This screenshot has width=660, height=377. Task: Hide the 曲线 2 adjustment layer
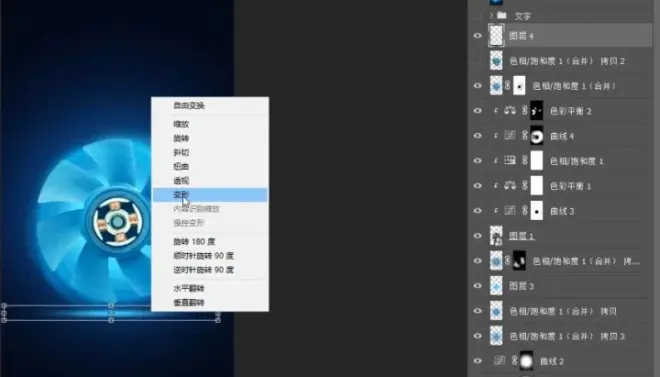coord(477,361)
